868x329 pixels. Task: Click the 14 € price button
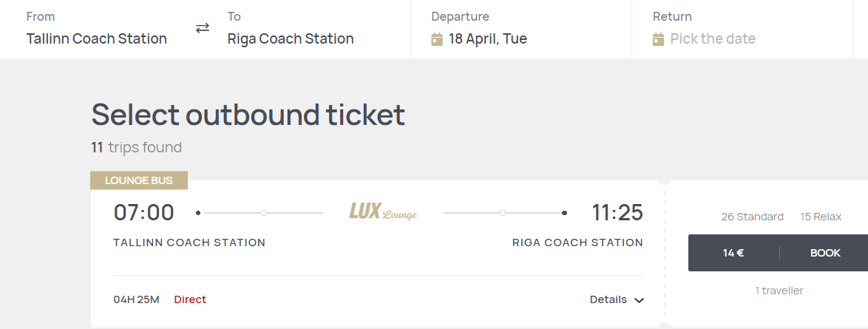(x=733, y=253)
